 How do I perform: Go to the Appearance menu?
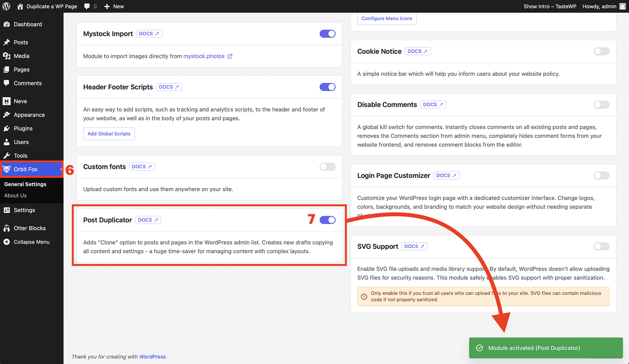pyautogui.click(x=29, y=115)
